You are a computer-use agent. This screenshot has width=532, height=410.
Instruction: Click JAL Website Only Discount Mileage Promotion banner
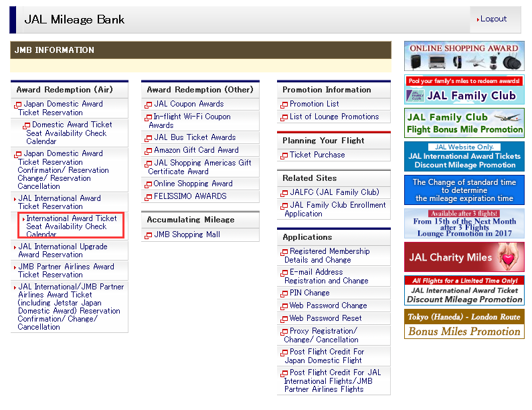[464, 156]
